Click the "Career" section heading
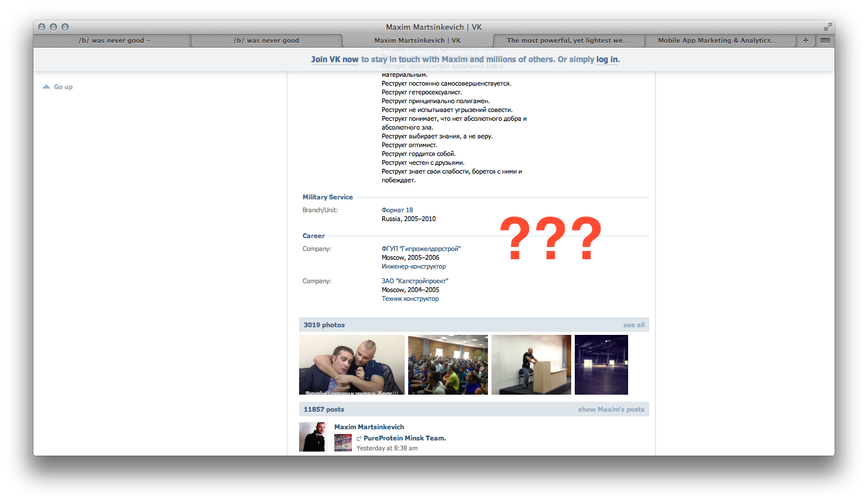 click(314, 236)
